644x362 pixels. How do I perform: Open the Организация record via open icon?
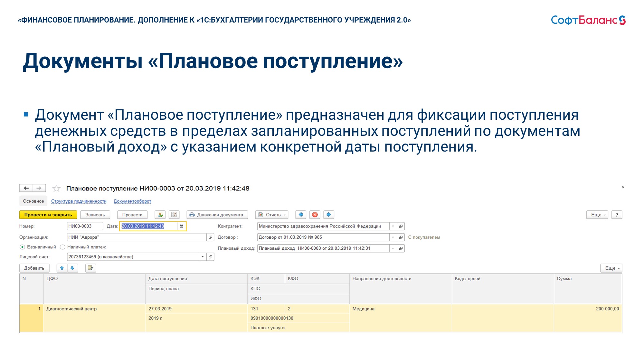coord(211,237)
